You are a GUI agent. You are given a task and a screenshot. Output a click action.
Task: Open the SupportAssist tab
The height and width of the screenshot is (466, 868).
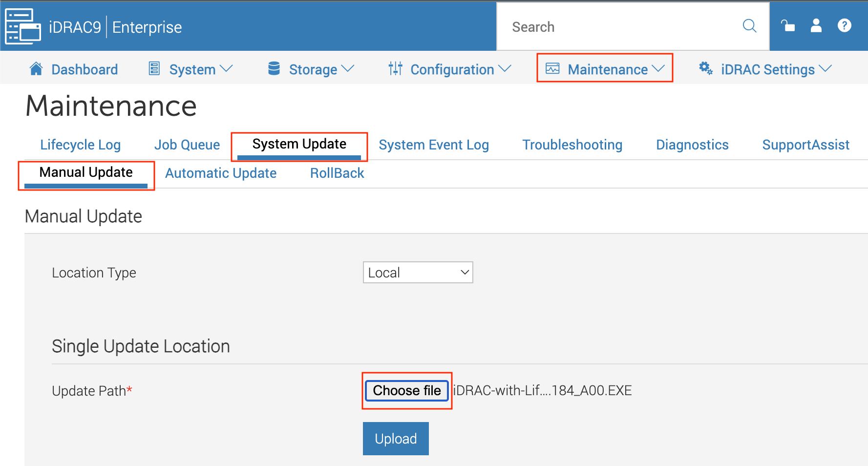pos(805,145)
